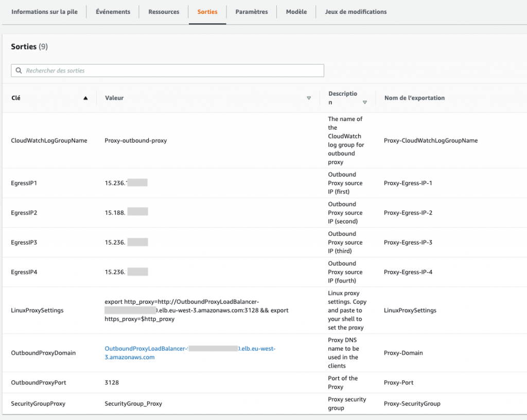Click the magnifier icon in search box
The image size is (527, 420).
point(19,71)
